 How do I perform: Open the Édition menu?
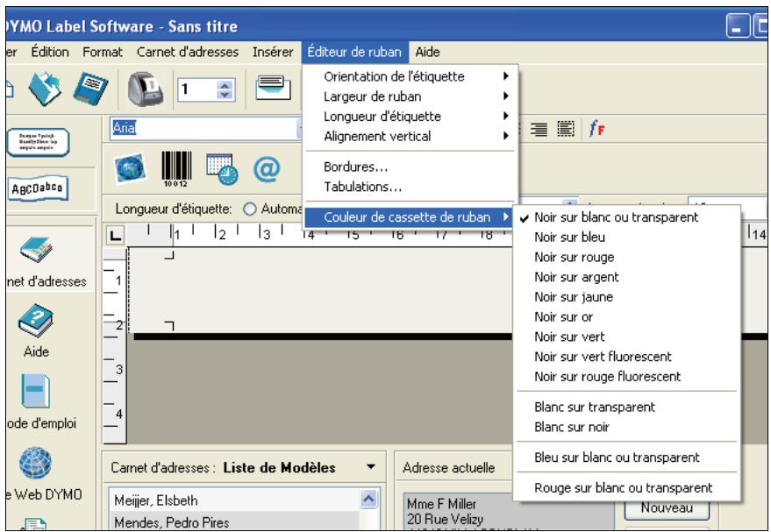coord(50,52)
